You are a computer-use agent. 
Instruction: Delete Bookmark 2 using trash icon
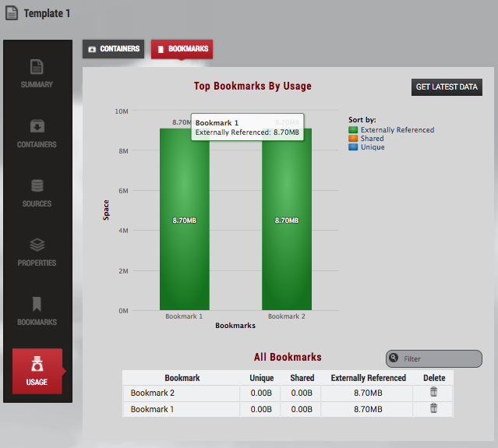[x=434, y=392]
